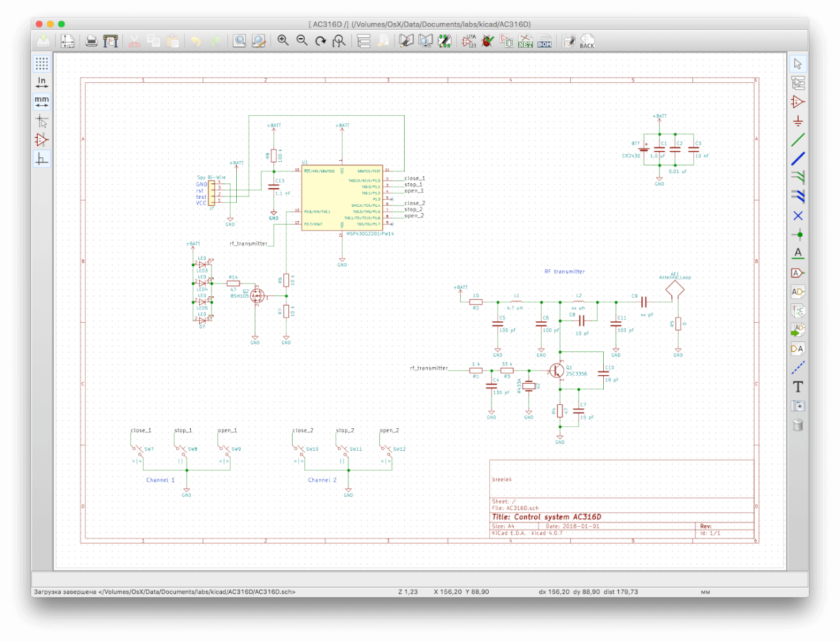Click the 'RF transmitter' text label
Viewport: 840px width, 642px height.
(564, 271)
